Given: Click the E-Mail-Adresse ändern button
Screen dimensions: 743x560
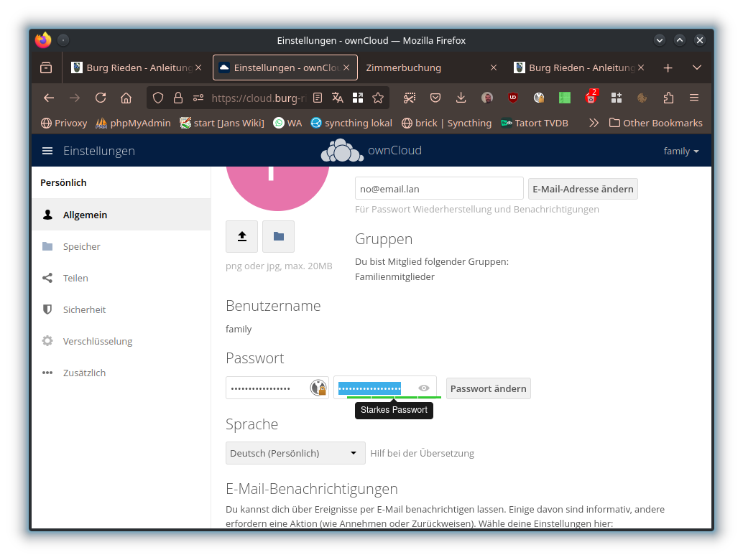Looking at the screenshot, I should 583,189.
